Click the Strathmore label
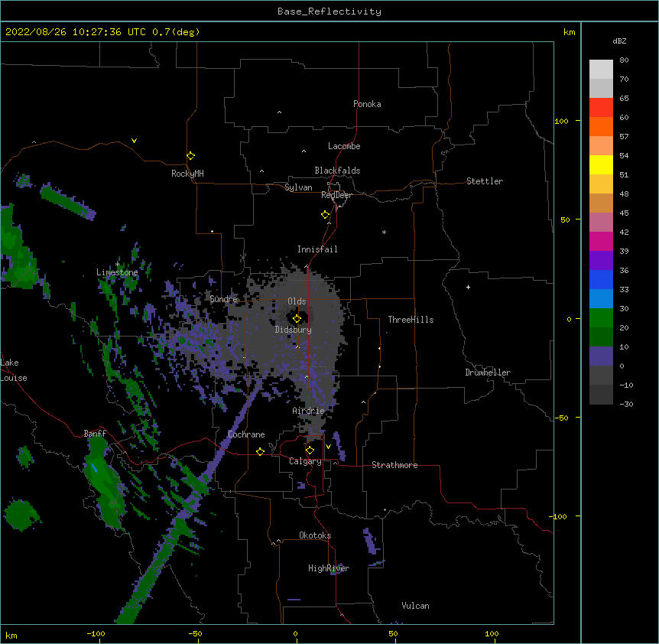Image resolution: width=659 pixels, height=644 pixels. coord(394,465)
